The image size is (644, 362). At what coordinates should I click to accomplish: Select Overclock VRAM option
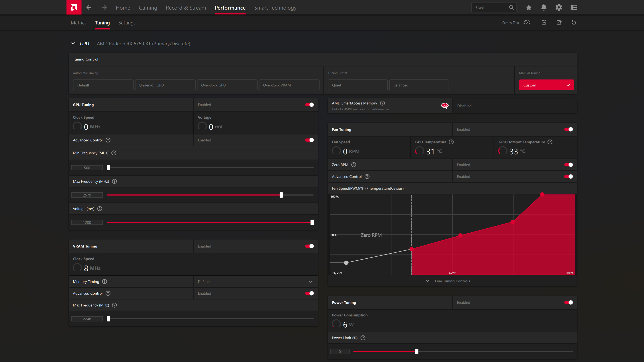point(289,85)
